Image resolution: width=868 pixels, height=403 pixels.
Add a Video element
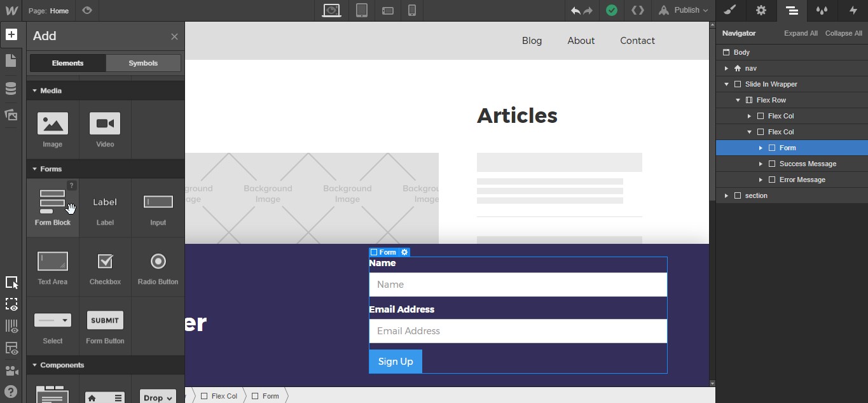(x=105, y=129)
